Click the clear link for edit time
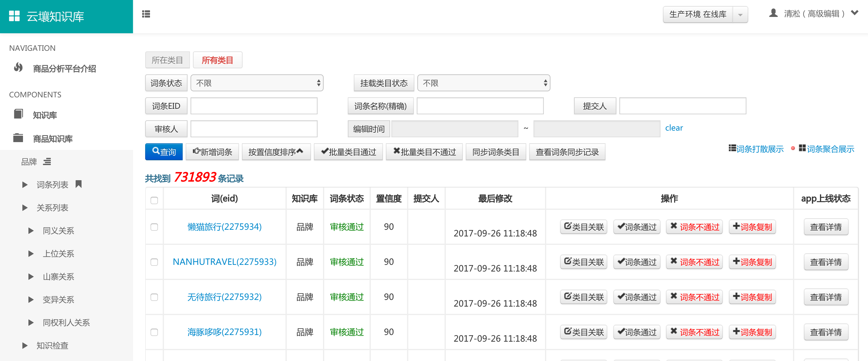 tap(674, 128)
